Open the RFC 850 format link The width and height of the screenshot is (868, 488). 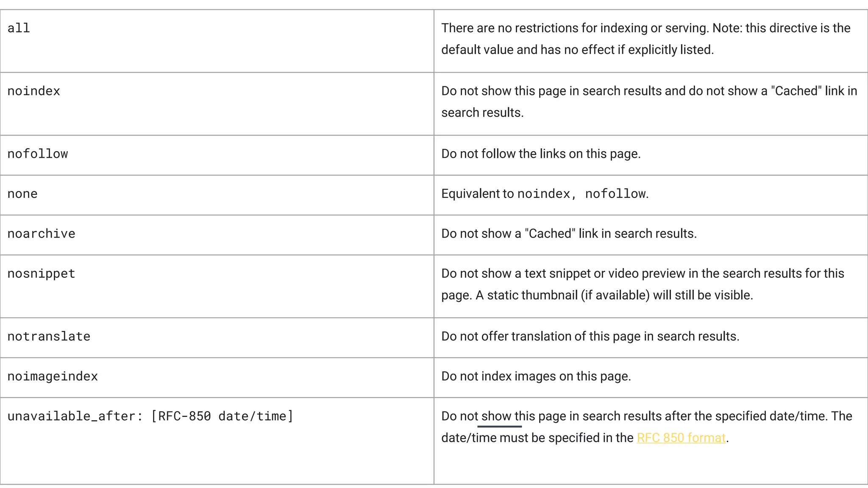point(681,438)
